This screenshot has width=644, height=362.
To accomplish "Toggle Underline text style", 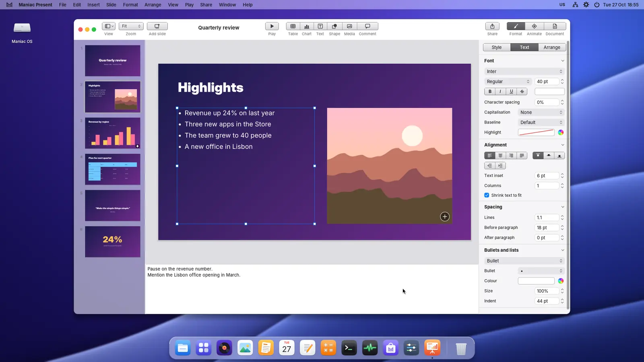I will 511,91.
